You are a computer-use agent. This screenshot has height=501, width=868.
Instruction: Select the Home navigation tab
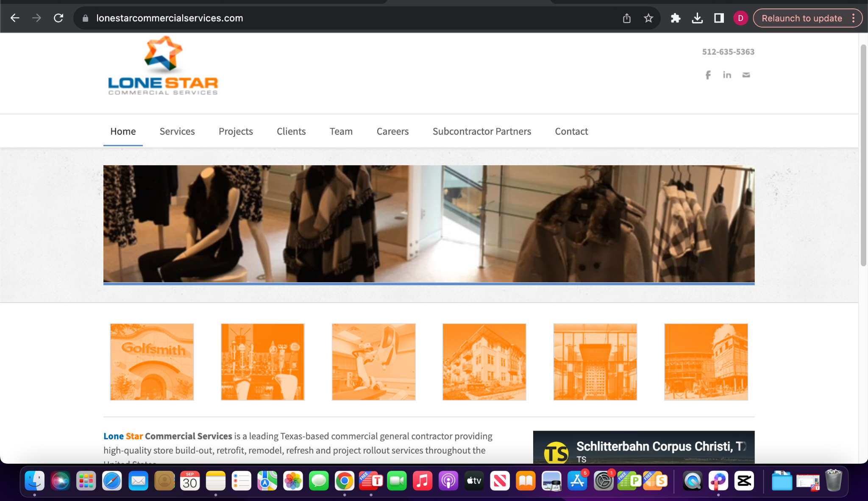point(123,131)
